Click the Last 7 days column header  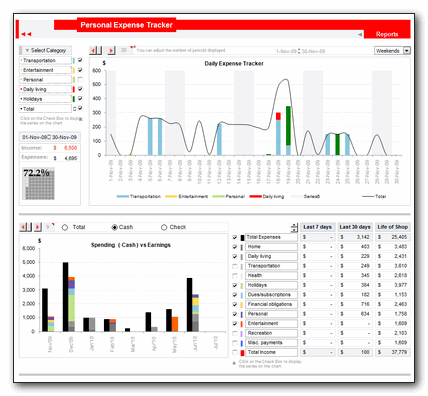(x=317, y=227)
